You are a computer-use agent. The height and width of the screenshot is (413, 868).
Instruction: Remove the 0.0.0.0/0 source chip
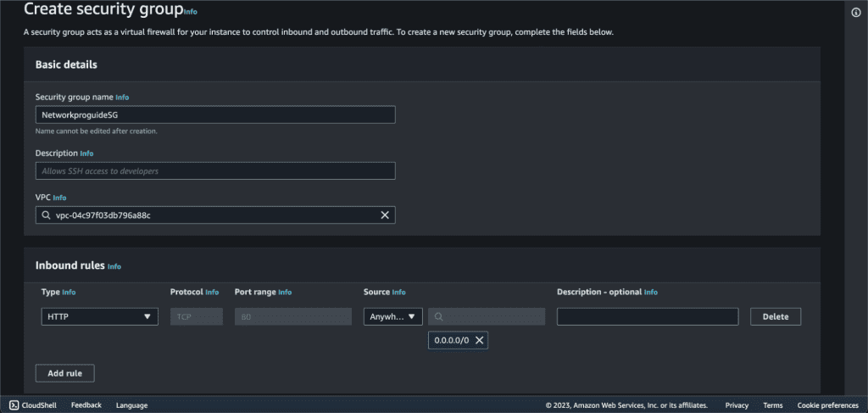pos(480,340)
